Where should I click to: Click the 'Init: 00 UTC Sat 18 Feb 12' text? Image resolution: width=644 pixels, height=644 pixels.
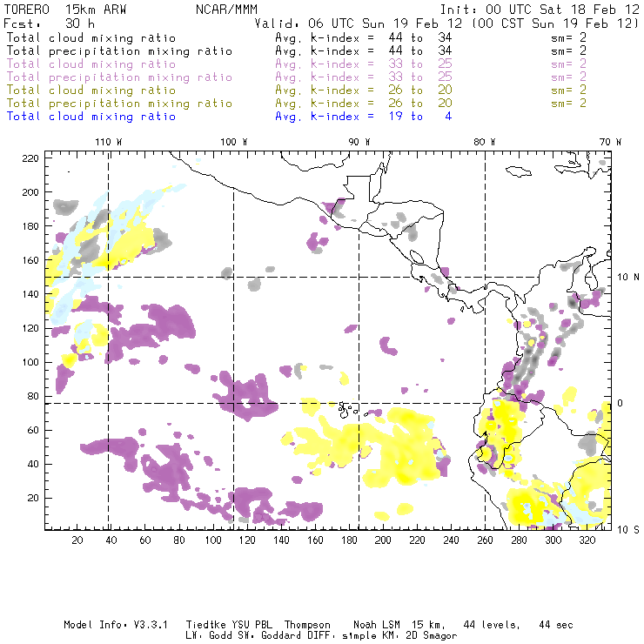pyautogui.click(x=540, y=10)
